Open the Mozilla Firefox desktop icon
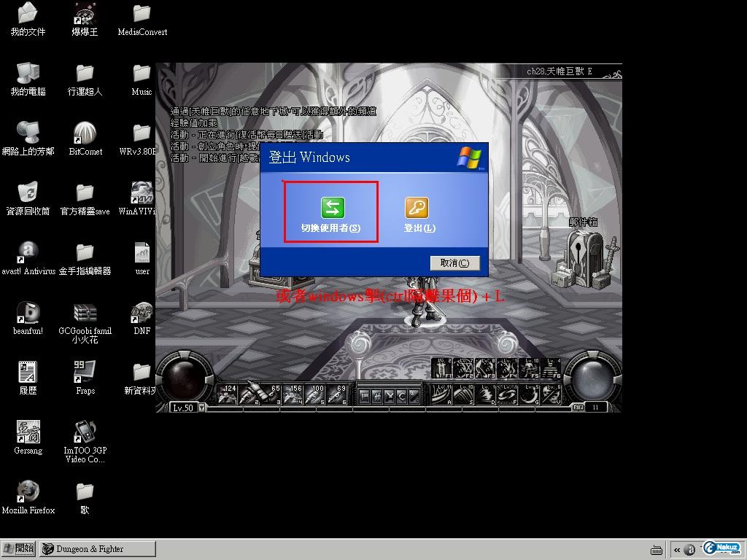Image resolution: width=747 pixels, height=560 pixels. click(28, 491)
